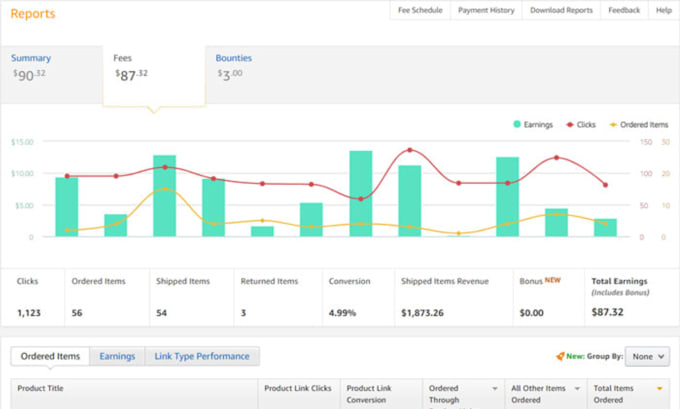Click the peak yellow Ordered Items point

pyautogui.click(x=165, y=189)
